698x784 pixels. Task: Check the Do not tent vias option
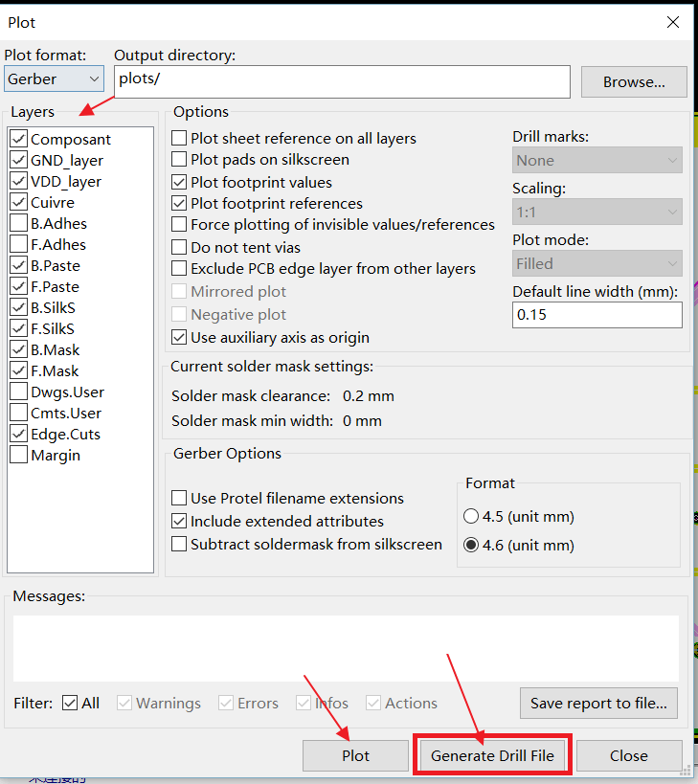click(179, 247)
